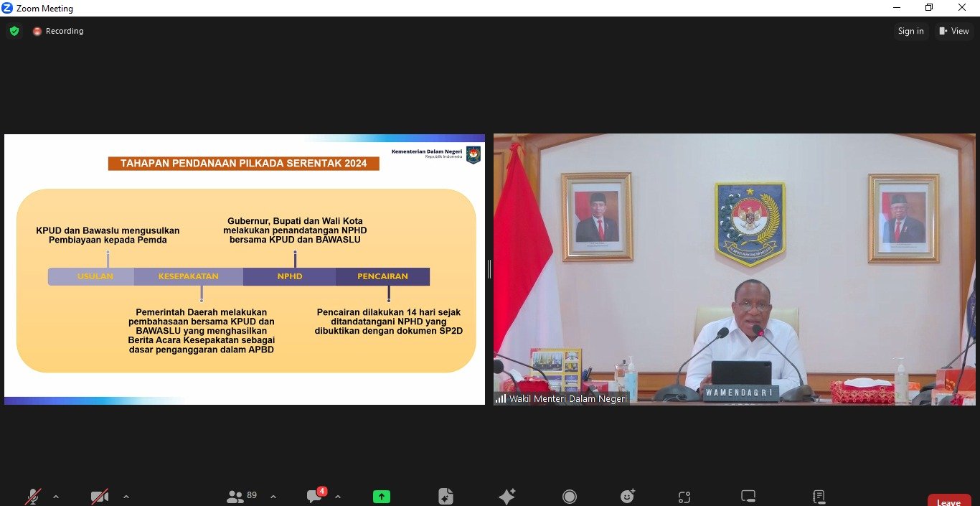The width and height of the screenshot is (980, 506).
Task: Open the chat panel with 4 unread
Action: coord(314,496)
